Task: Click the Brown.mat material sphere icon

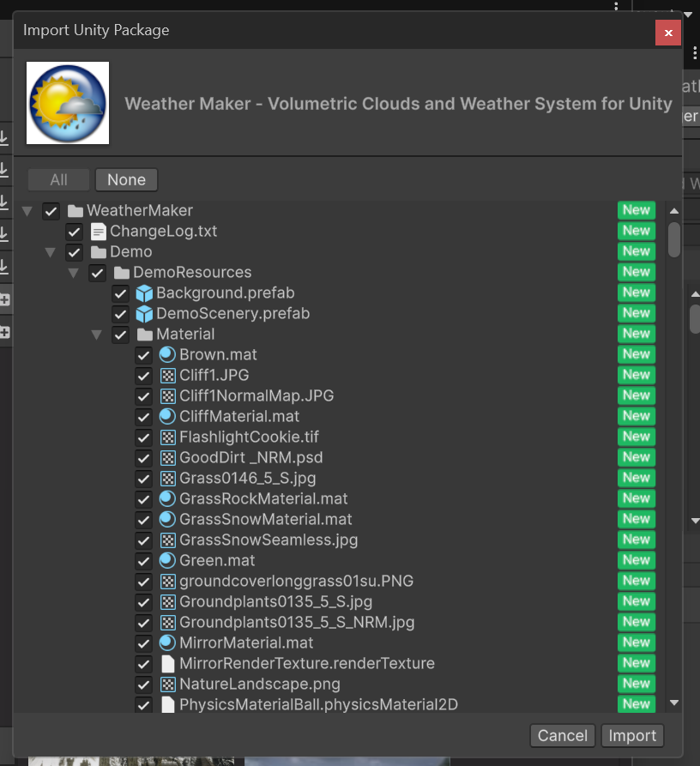Action: pos(167,355)
